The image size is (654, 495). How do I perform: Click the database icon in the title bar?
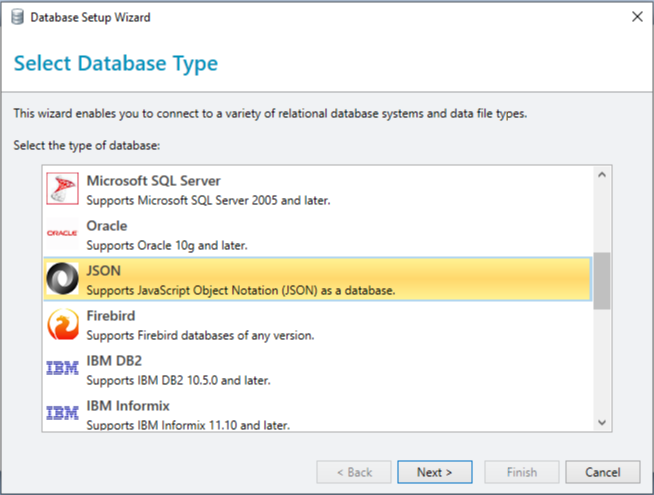tap(17, 18)
